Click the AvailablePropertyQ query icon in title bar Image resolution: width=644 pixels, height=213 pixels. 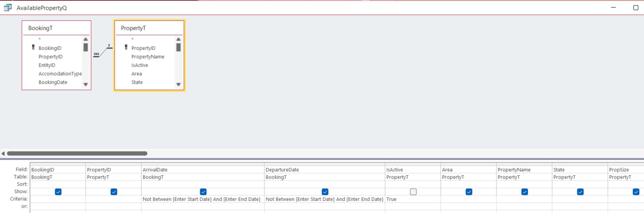7,8
